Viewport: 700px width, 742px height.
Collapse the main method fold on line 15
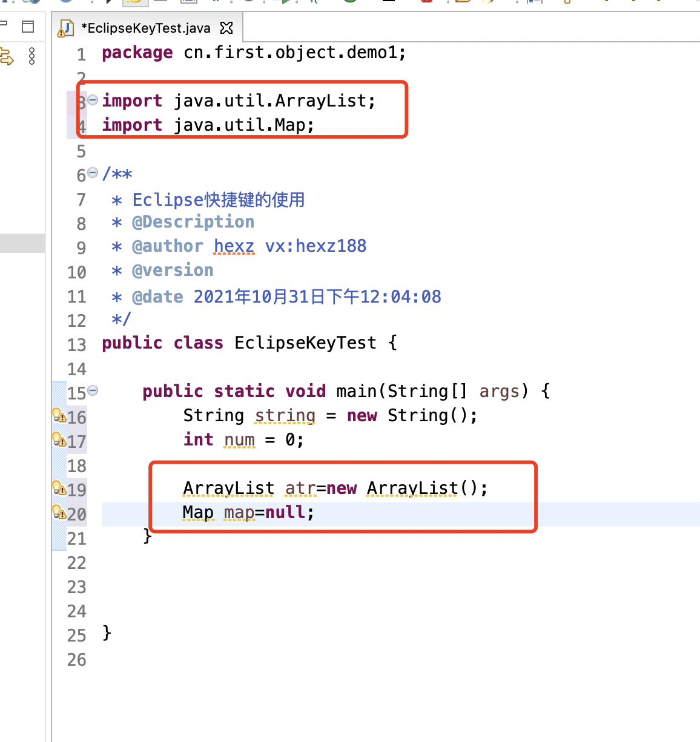tap(93, 390)
